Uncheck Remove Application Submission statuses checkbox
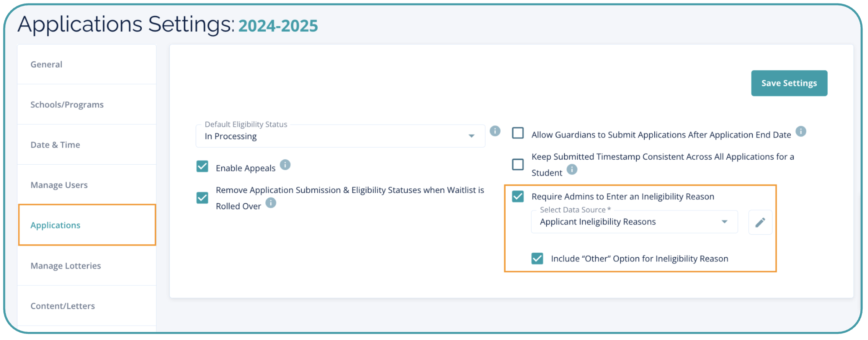868x340 pixels. coord(202,198)
